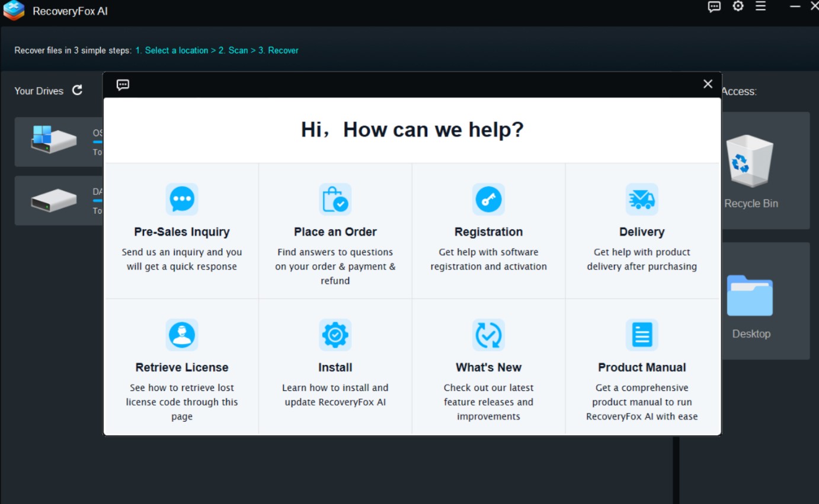Open the settings gear in title bar
Image resolution: width=819 pixels, height=504 pixels.
pos(738,7)
